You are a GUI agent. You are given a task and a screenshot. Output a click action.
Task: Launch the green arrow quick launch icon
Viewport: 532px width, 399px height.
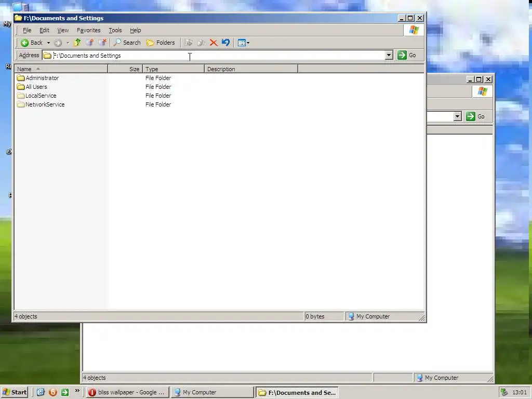[65, 392]
